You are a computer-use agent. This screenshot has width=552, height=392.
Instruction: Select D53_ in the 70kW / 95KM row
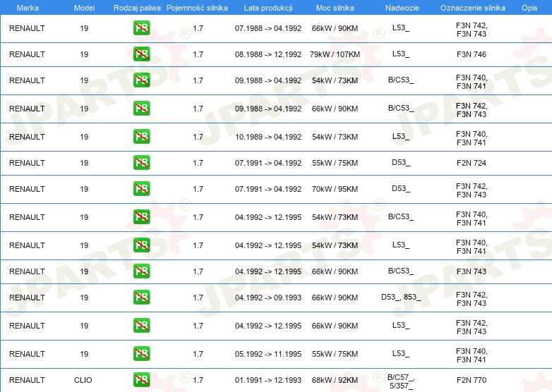401,188
